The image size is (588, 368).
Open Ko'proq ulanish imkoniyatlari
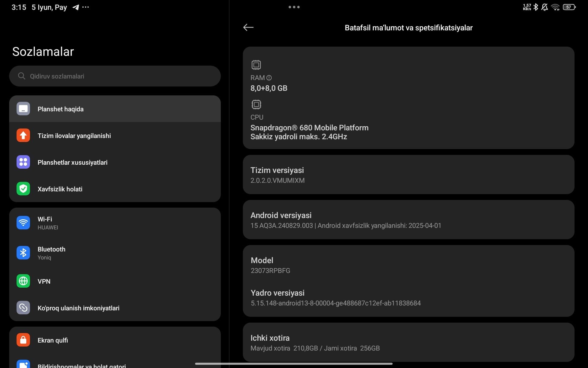(115, 308)
